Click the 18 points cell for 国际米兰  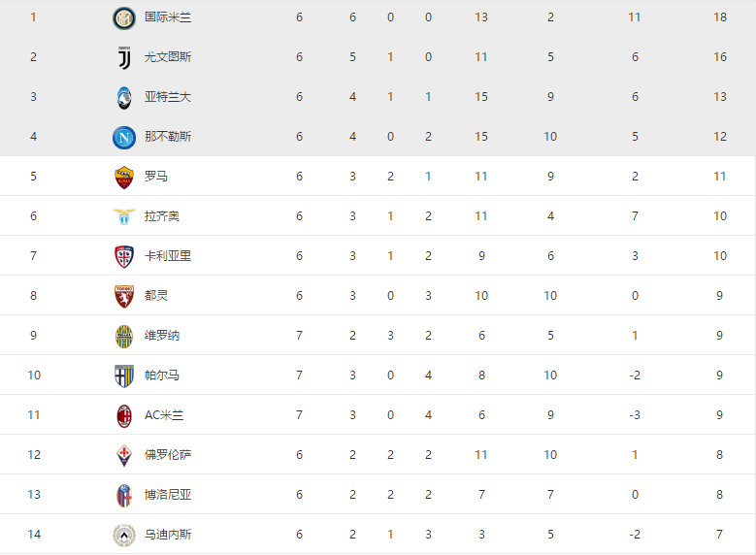pyautogui.click(x=720, y=17)
